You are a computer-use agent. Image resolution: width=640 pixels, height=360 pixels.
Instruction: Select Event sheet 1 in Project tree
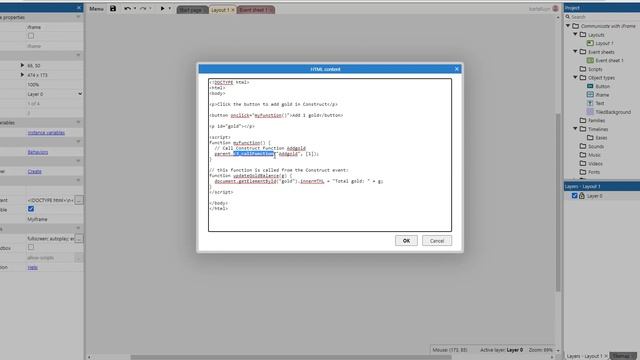(x=609, y=60)
